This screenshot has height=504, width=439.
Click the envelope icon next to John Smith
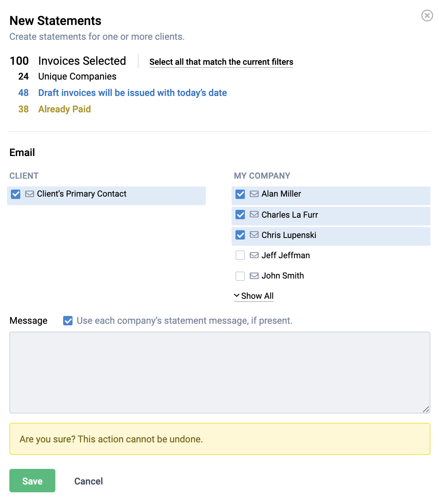point(254,276)
